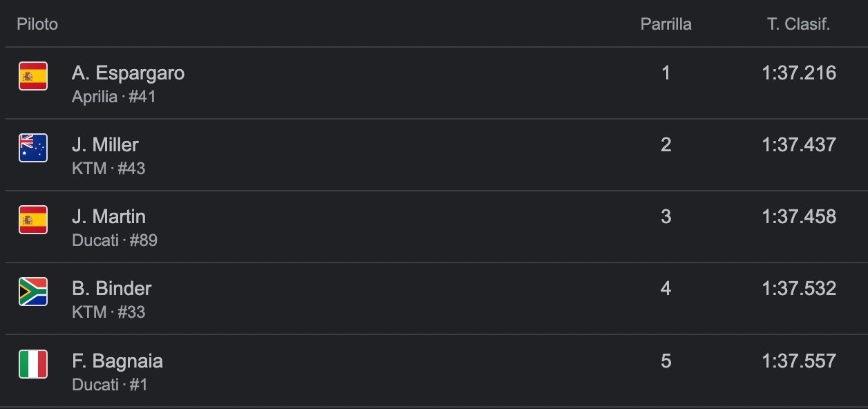Click the Spanish flag next to A. Espargaro

tap(33, 76)
